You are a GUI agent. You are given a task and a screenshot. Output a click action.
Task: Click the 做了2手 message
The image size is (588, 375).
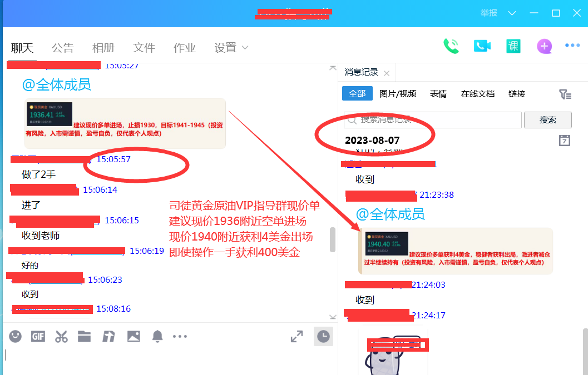pos(38,174)
